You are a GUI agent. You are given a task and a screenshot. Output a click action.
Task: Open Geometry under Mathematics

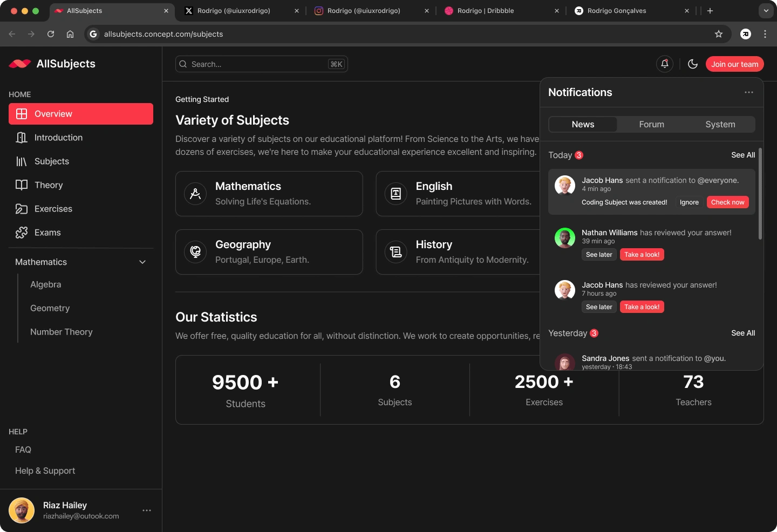[50, 308]
